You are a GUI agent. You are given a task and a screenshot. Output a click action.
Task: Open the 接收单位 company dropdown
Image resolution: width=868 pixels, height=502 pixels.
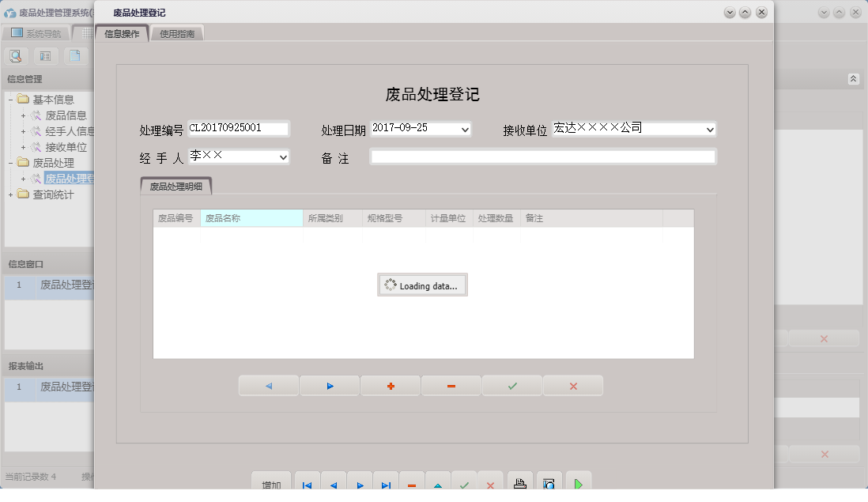click(710, 128)
